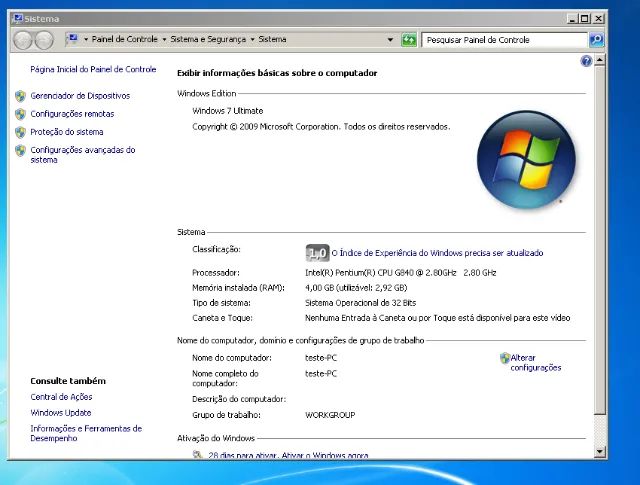Screen dimensions: 640x485
Task: Open help via blue question mark icon
Action: (586, 61)
